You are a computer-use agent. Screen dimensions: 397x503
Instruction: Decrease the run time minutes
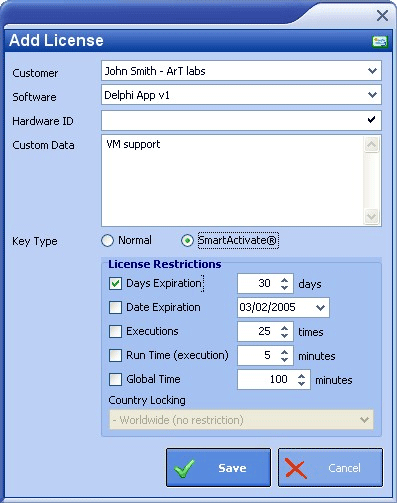284,359
